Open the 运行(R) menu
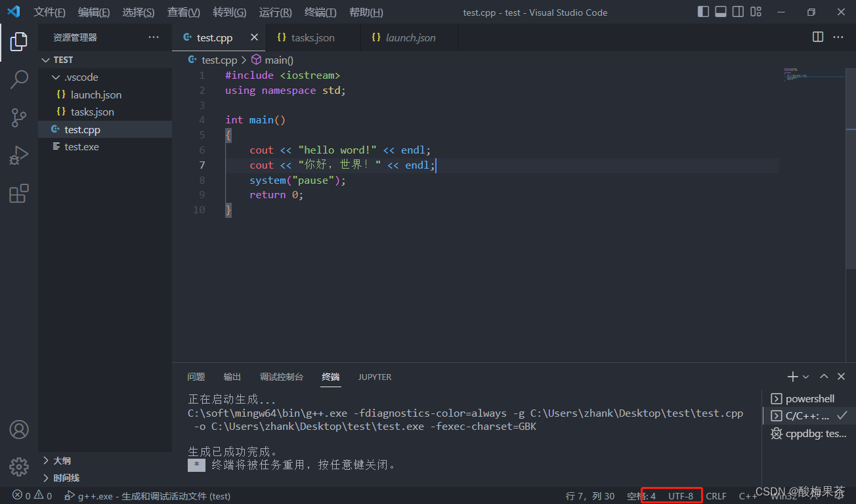This screenshot has height=504, width=856. [276, 12]
